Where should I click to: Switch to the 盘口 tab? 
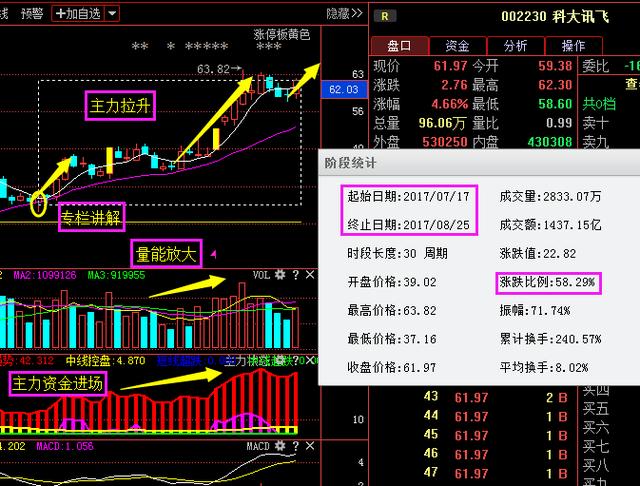point(400,46)
